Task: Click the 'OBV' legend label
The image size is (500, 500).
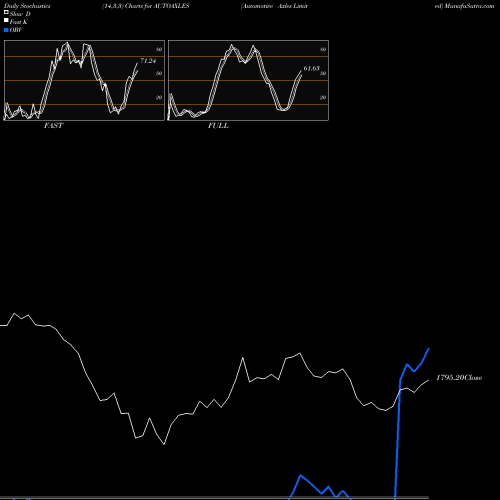Action: point(16,30)
